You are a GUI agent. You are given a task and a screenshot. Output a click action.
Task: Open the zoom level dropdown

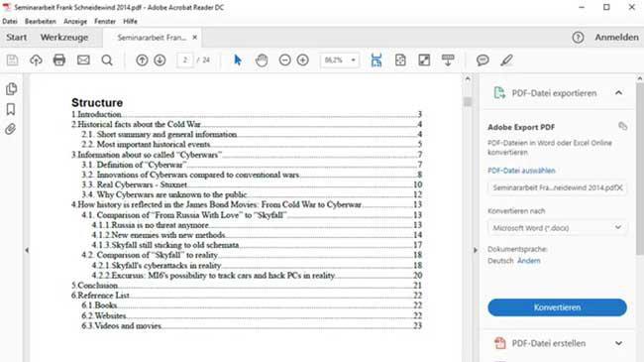pyautogui.click(x=353, y=60)
